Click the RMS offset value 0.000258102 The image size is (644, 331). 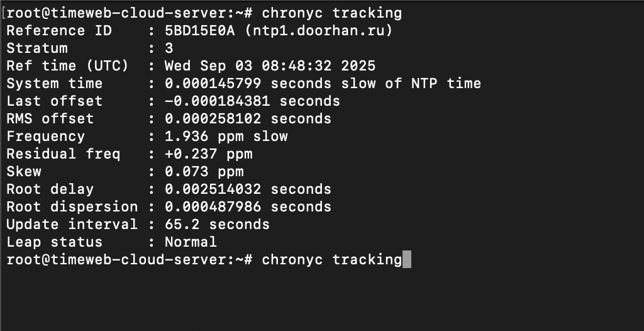213,119
